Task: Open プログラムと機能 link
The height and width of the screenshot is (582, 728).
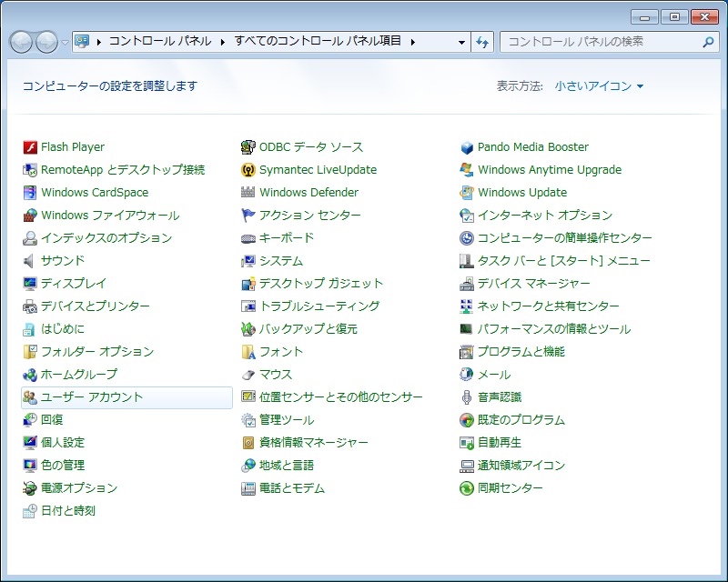Action: click(x=521, y=352)
